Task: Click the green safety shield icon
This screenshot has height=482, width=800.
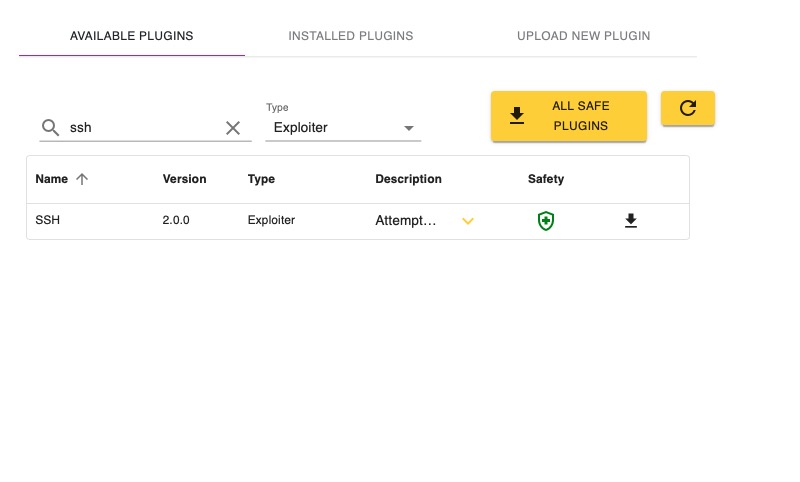Action: tap(545, 221)
